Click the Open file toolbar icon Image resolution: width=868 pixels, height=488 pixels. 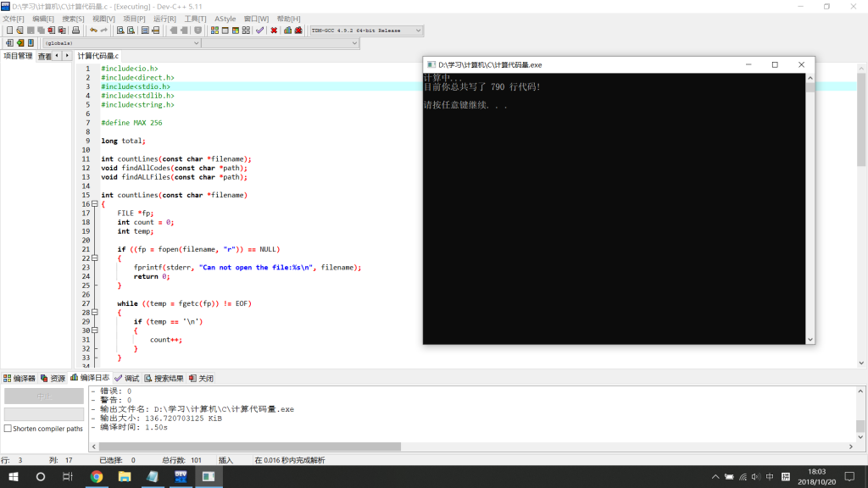pyautogui.click(x=20, y=30)
